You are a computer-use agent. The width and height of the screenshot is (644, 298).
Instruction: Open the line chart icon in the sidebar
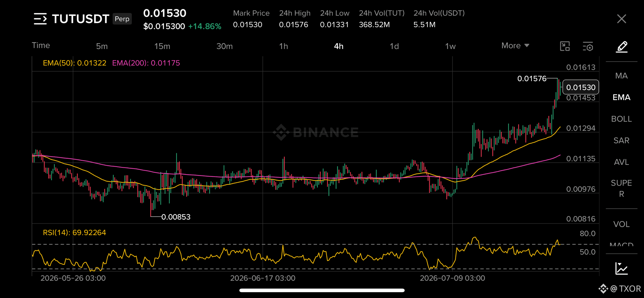click(621, 268)
